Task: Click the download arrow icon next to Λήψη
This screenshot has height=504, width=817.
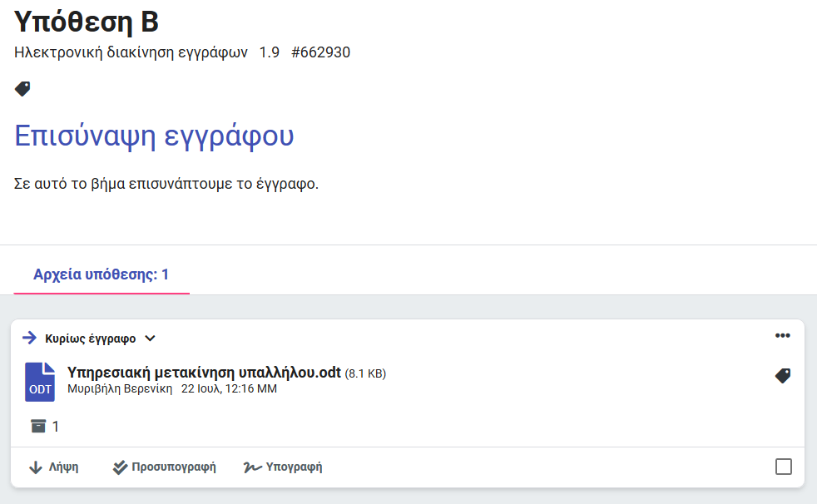Action: coord(36,467)
